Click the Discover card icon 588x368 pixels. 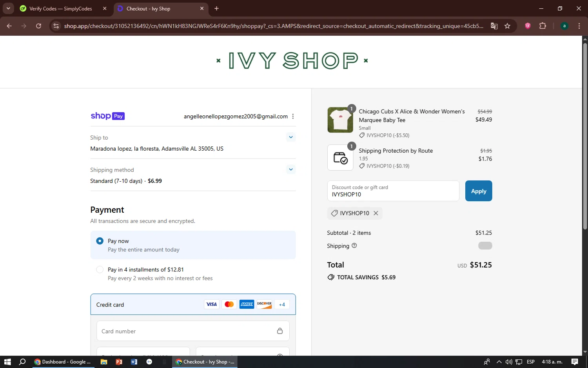264,304
